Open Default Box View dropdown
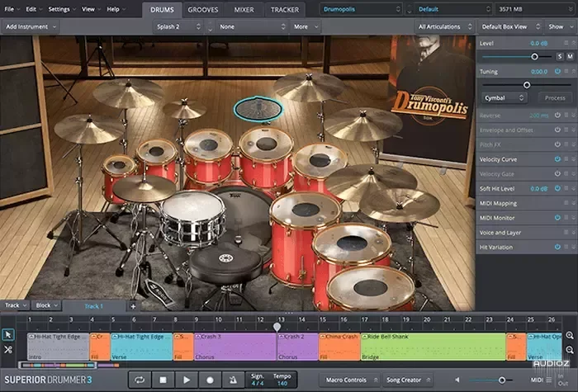This screenshot has width=578, height=392. [510, 26]
